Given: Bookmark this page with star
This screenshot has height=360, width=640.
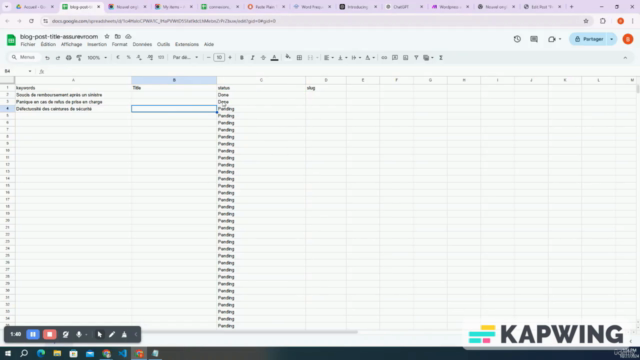Looking at the screenshot, I should (586, 21).
